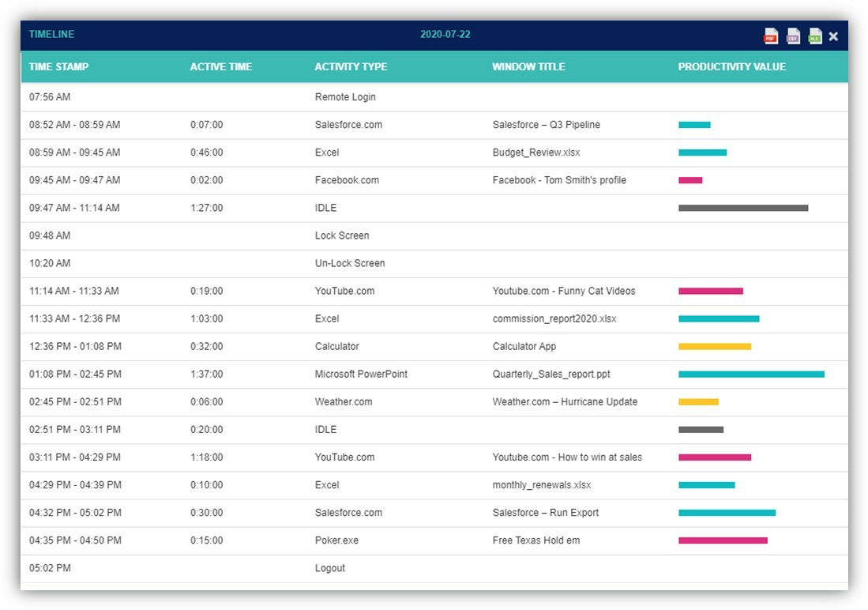Screen dimensions: 868x610
Task: Select the Un-Lock Screen activity entry
Action: (350, 263)
